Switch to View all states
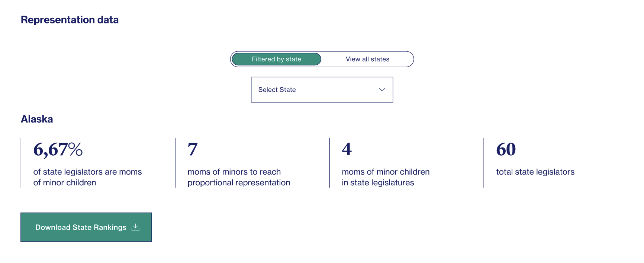644x263 pixels. click(367, 59)
